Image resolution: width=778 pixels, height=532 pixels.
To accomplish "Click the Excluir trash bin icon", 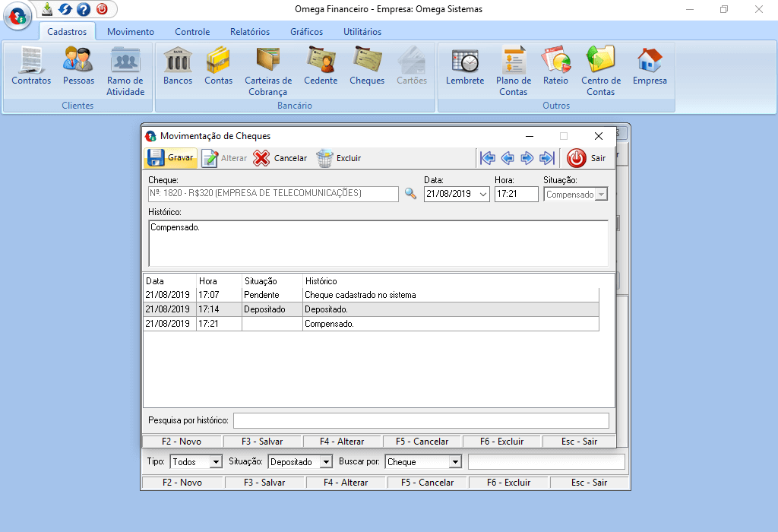I will click(x=324, y=158).
